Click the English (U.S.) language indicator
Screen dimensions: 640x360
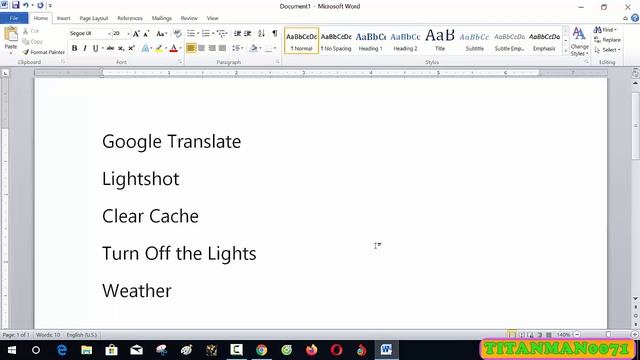82,335
